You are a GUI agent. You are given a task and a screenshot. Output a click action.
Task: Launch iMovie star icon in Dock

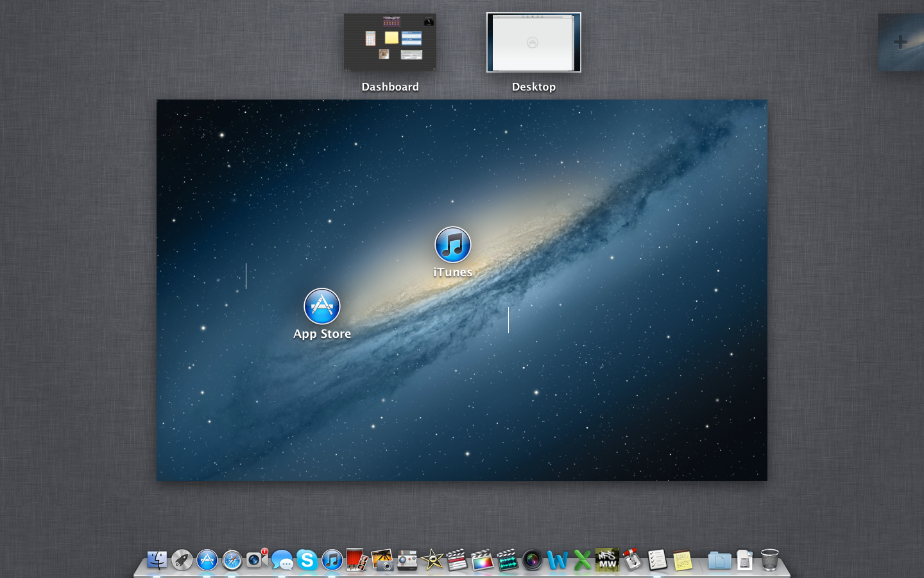[x=432, y=560]
